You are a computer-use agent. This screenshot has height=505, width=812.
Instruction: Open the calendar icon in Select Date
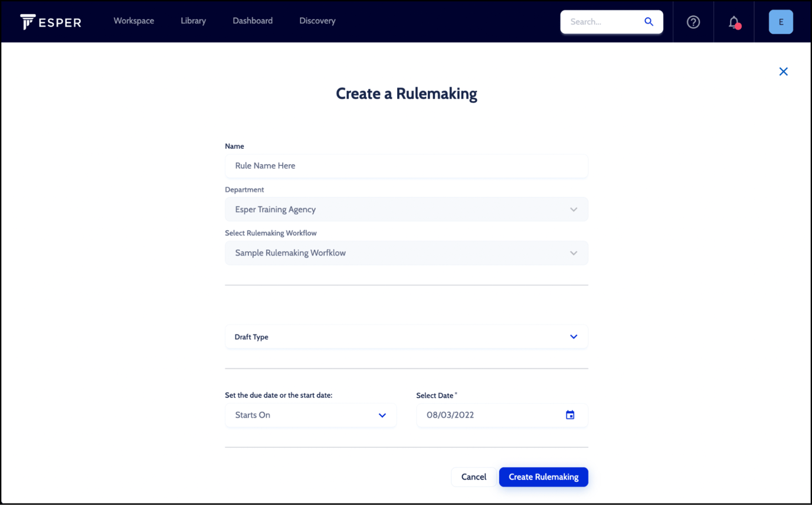point(570,415)
